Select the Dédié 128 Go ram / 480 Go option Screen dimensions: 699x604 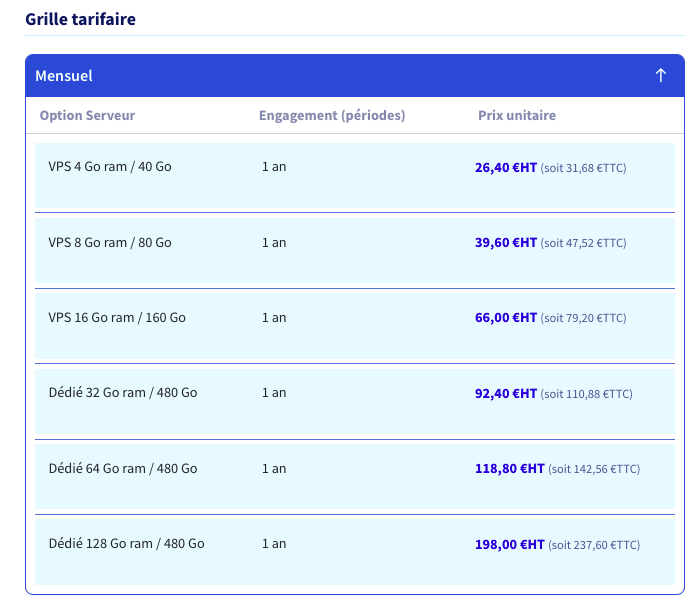click(x=355, y=552)
